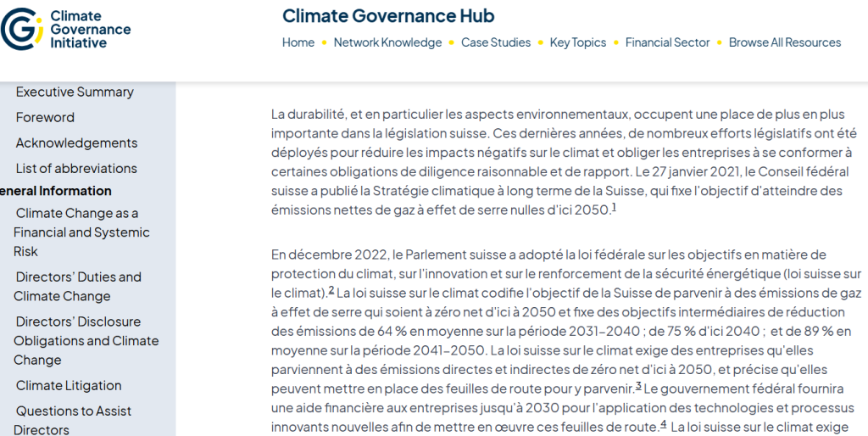Open Browse All Resources

tap(785, 42)
